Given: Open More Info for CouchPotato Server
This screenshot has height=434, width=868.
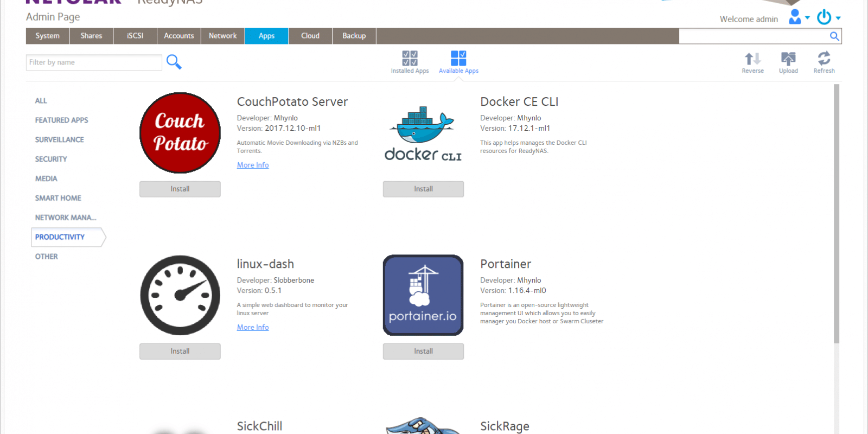Looking at the screenshot, I should pyautogui.click(x=253, y=165).
